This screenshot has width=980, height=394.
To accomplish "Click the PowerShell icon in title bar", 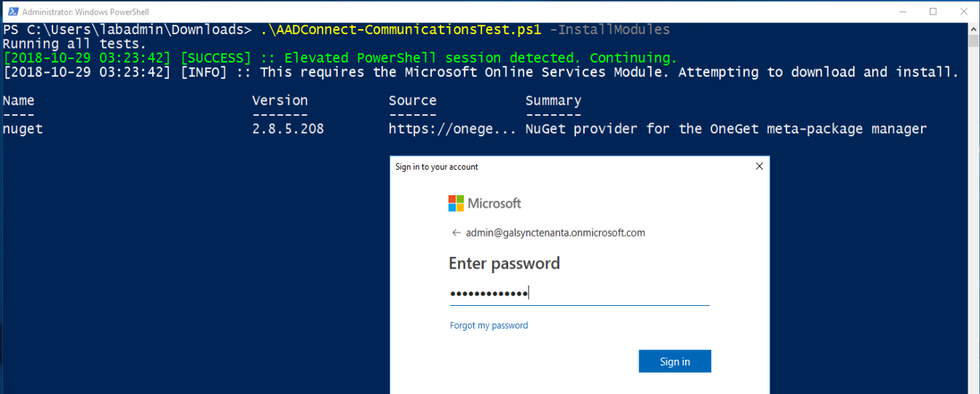I will [x=11, y=12].
